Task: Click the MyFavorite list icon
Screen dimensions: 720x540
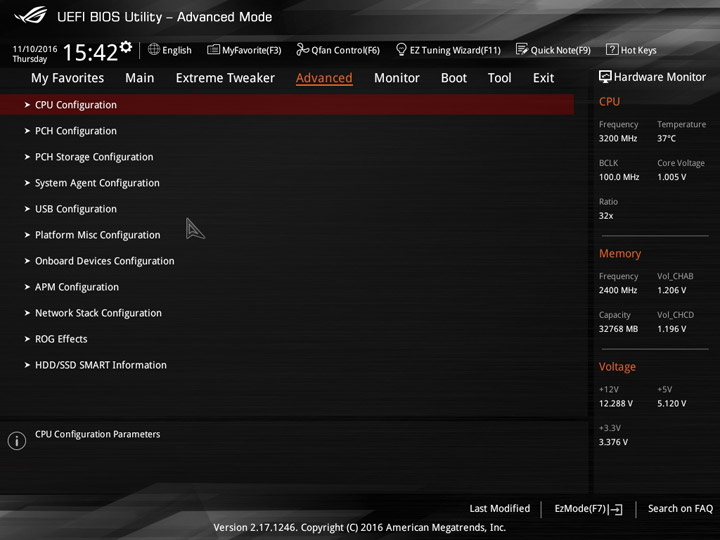Action: [213, 49]
